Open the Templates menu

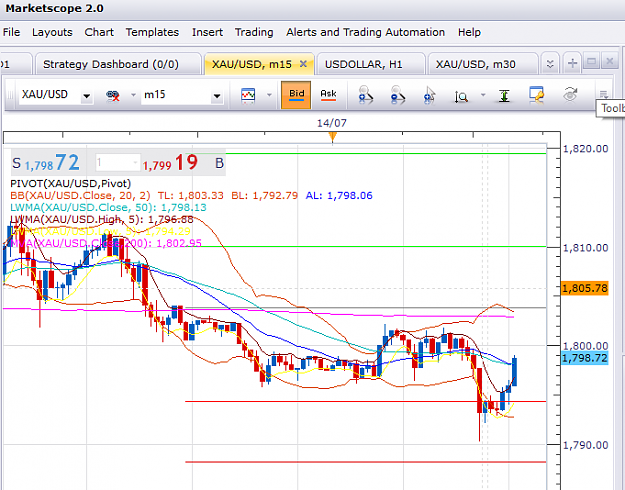(x=152, y=32)
